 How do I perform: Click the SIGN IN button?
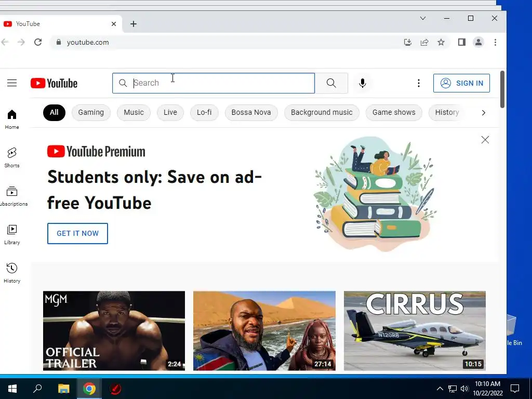coord(461,83)
